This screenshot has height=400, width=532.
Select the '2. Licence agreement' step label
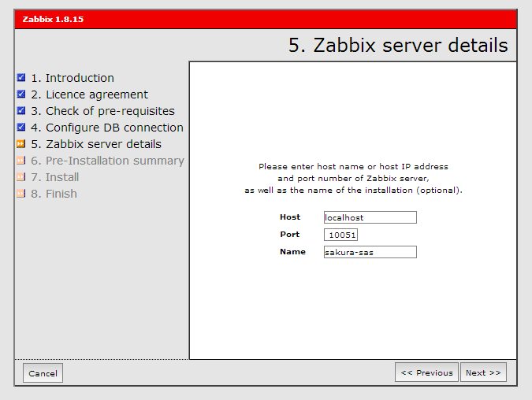[x=89, y=94]
